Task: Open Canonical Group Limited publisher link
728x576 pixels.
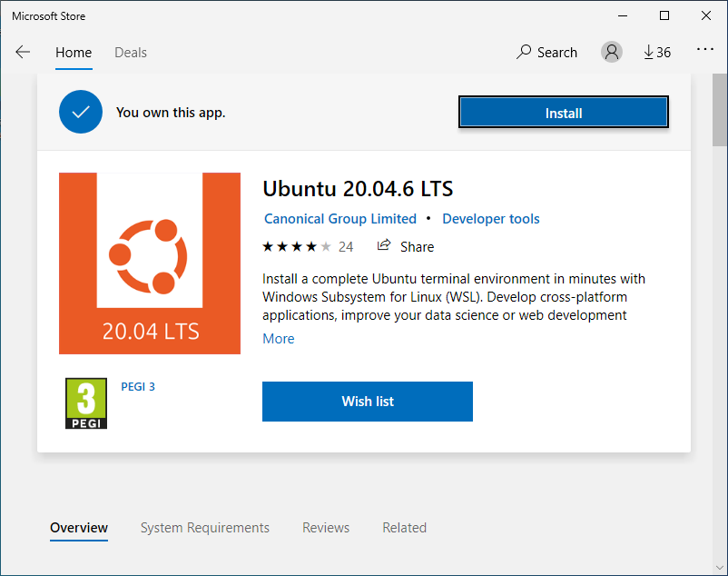Action: pyautogui.click(x=340, y=219)
